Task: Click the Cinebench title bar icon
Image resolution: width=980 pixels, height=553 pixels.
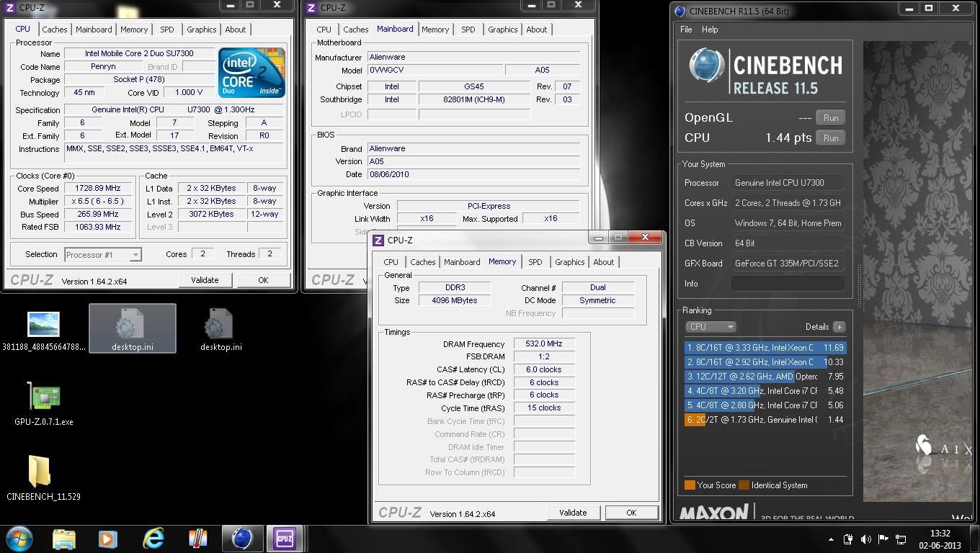Action: click(680, 10)
